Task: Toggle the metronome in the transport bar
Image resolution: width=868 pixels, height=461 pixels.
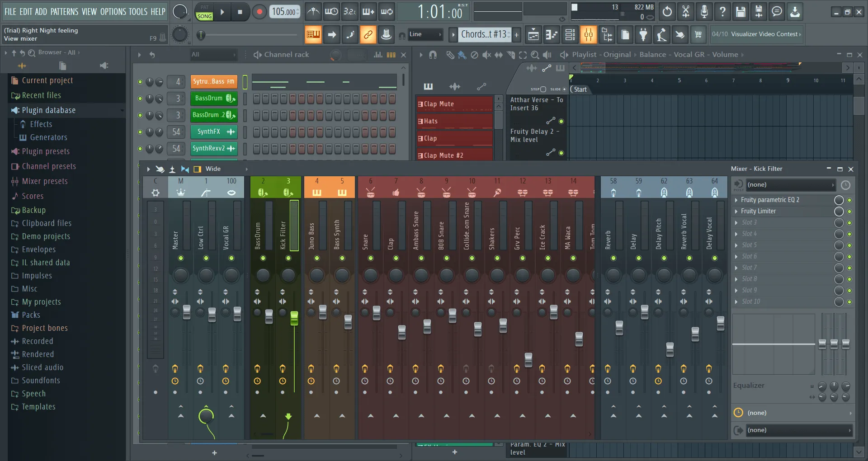Action: point(313,12)
